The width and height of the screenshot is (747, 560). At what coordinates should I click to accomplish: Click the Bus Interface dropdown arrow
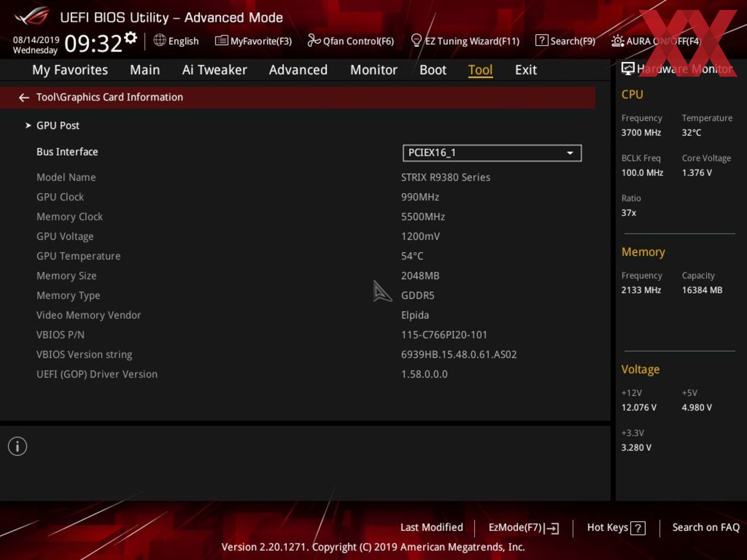point(570,153)
